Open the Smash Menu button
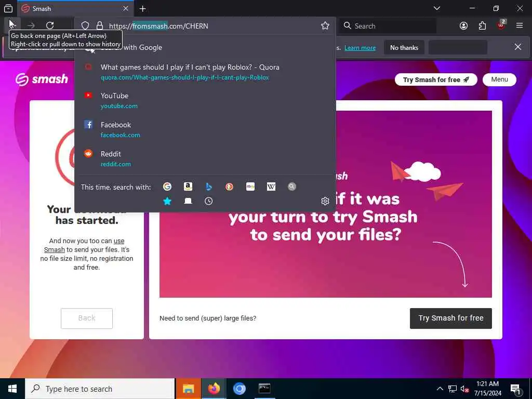The height and width of the screenshot is (399, 532). 499,79
